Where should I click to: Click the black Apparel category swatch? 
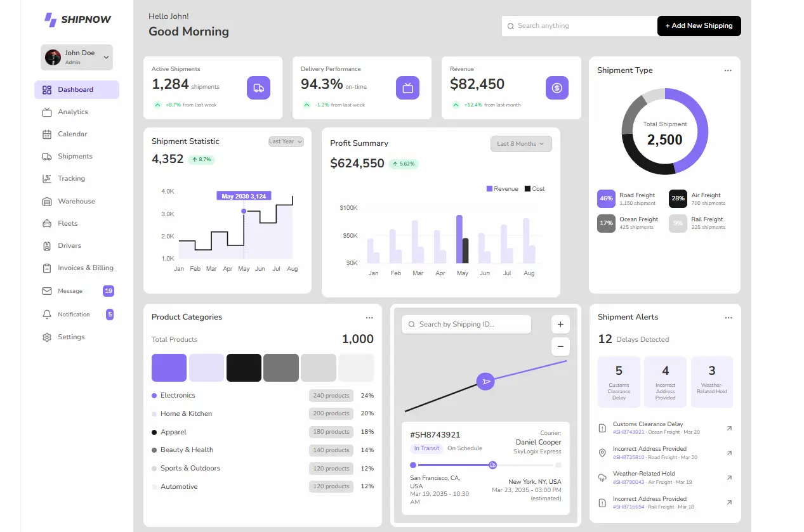244,368
